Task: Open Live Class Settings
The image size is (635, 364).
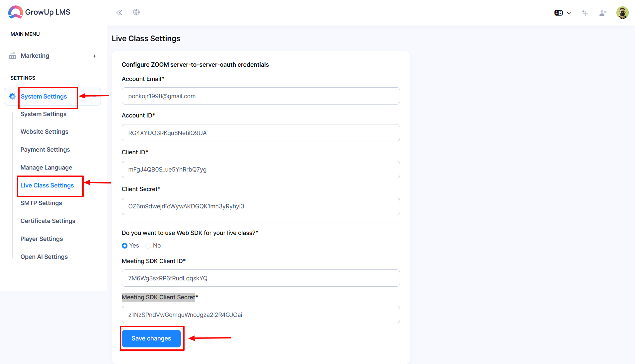Action: (47, 185)
